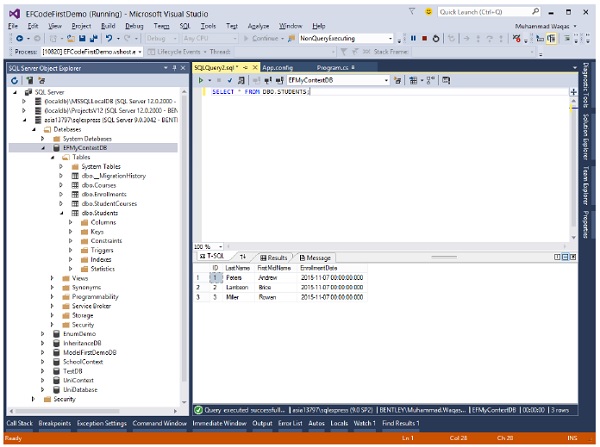Refresh the SQL Server Object Explorer
Image resolution: width=600 pixels, height=447 pixels.
(x=15, y=80)
